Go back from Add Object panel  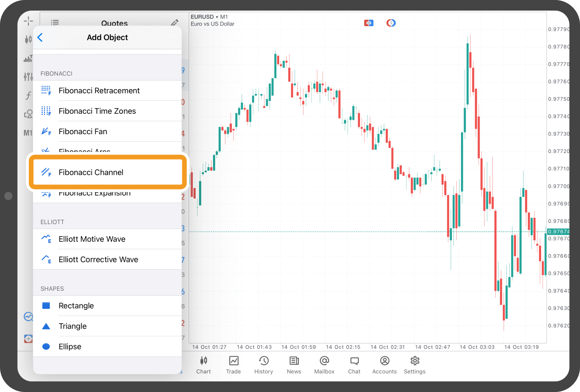40,37
